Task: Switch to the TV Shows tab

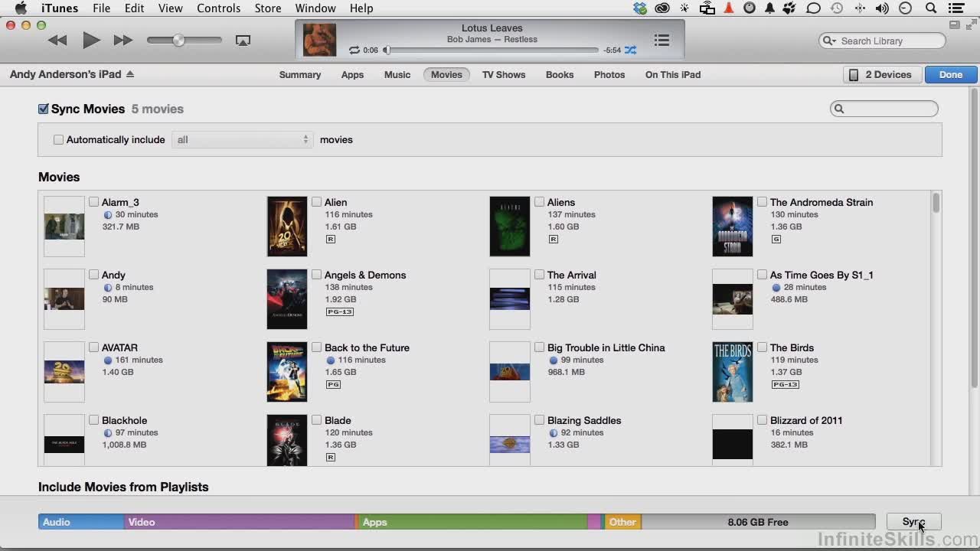Action: 504,74
